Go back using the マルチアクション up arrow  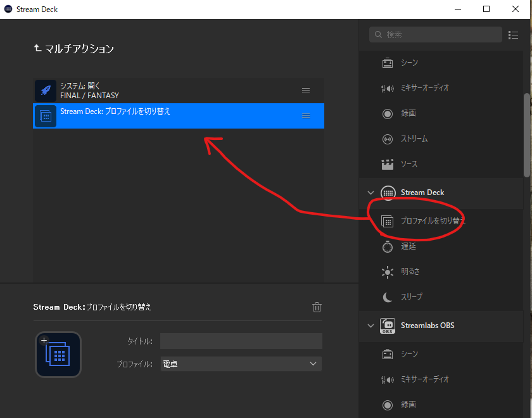[37, 49]
